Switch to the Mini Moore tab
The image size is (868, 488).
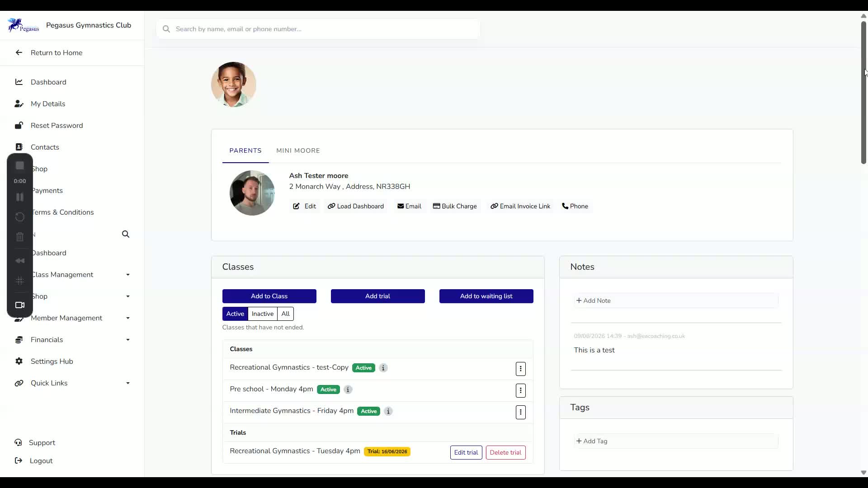click(x=298, y=150)
